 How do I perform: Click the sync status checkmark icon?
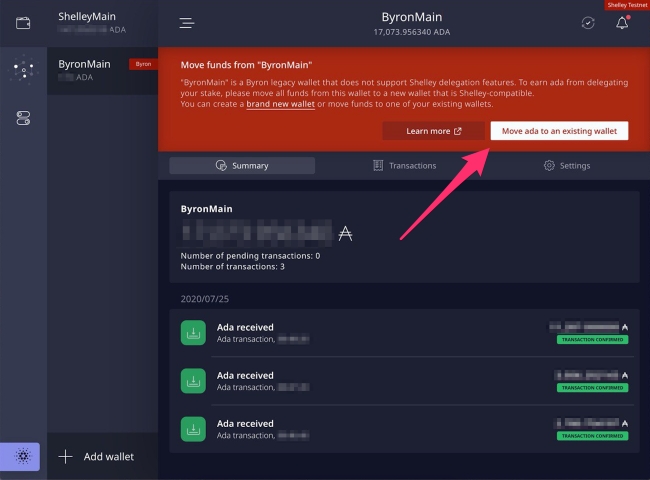587,23
